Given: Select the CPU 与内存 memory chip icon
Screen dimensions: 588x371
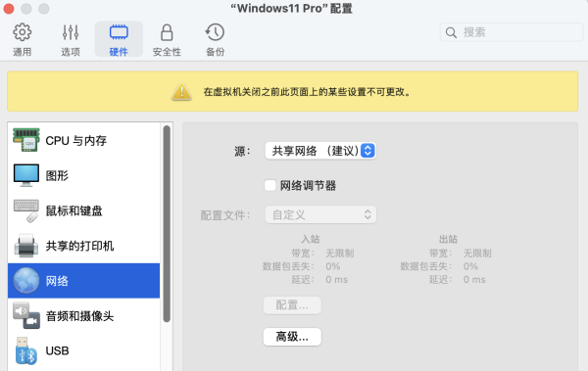Looking at the screenshot, I should (25, 140).
